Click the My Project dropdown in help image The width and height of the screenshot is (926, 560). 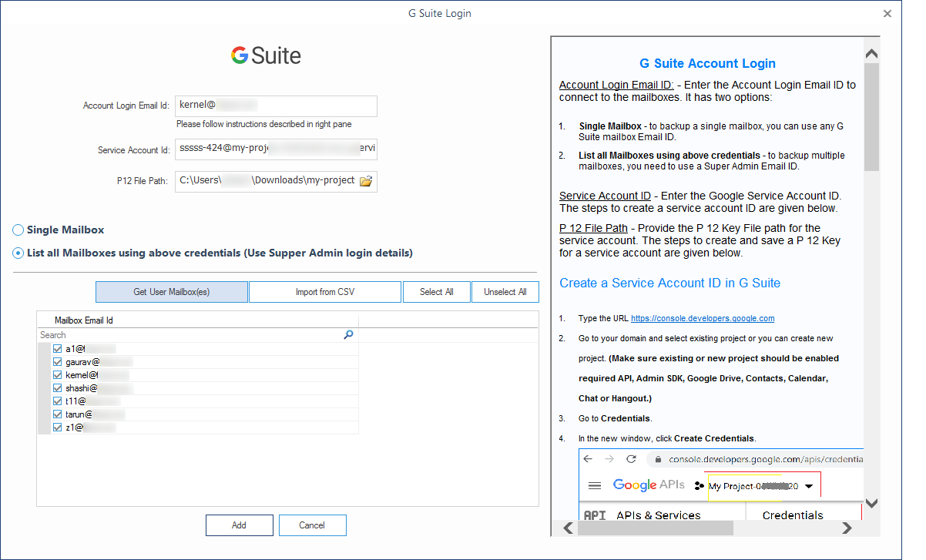[x=763, y=486]
